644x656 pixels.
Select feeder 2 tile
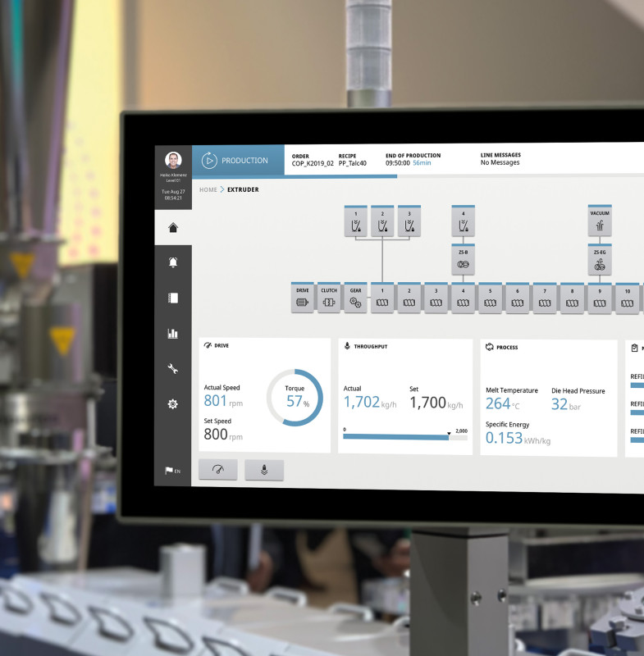click(x=382, y=221)
